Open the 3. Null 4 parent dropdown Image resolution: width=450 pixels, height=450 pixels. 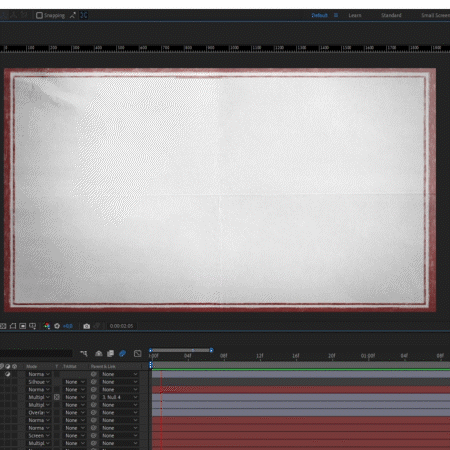pyautogui.click(x=119, y=397)
